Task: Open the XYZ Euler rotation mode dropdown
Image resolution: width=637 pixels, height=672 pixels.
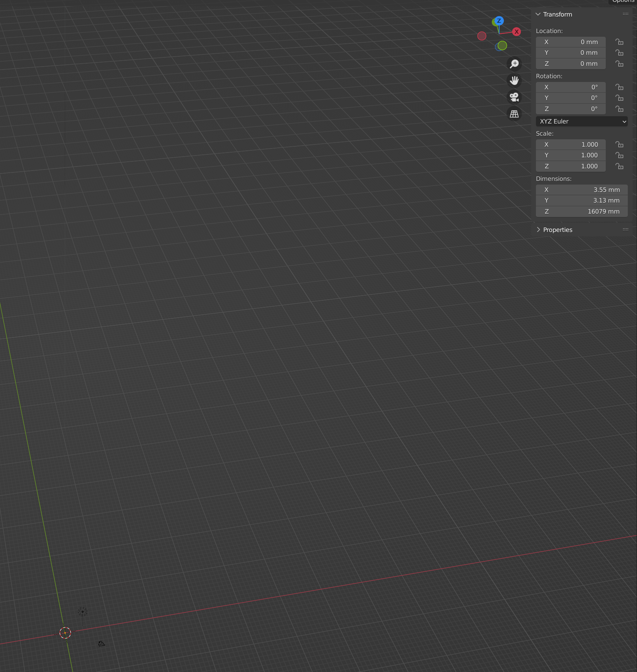Action: point(582,121)
